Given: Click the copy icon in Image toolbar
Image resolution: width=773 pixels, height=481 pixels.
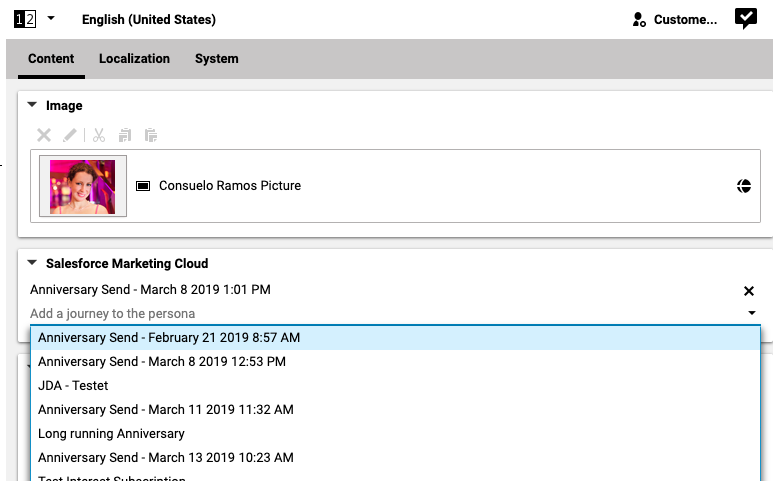Looking at the screenshot, I should click(x=125, y=135).
